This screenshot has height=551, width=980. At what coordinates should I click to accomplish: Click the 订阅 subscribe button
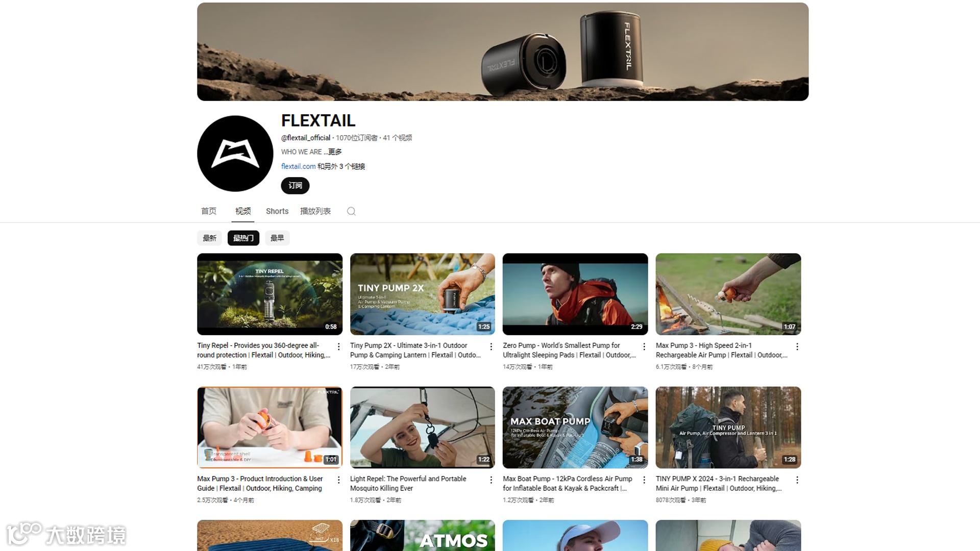point(295,186)
